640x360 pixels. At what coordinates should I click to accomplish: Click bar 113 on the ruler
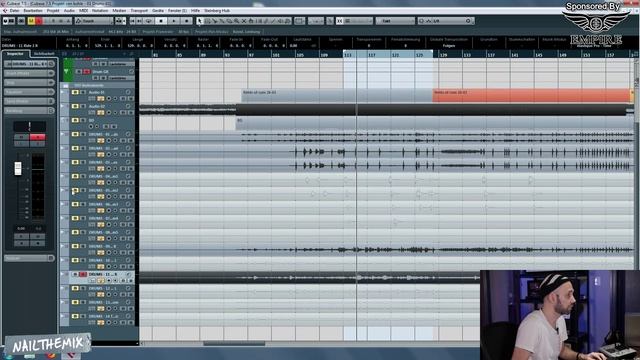(348, 55)
